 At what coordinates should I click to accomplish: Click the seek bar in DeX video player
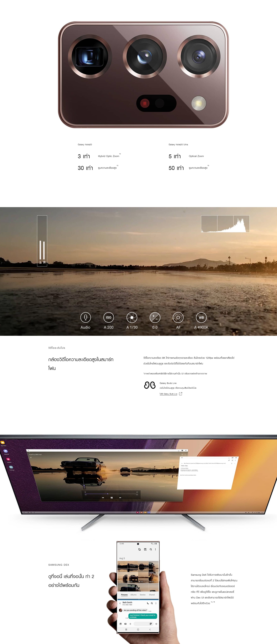pyautogui.click(x=111, y=494)
